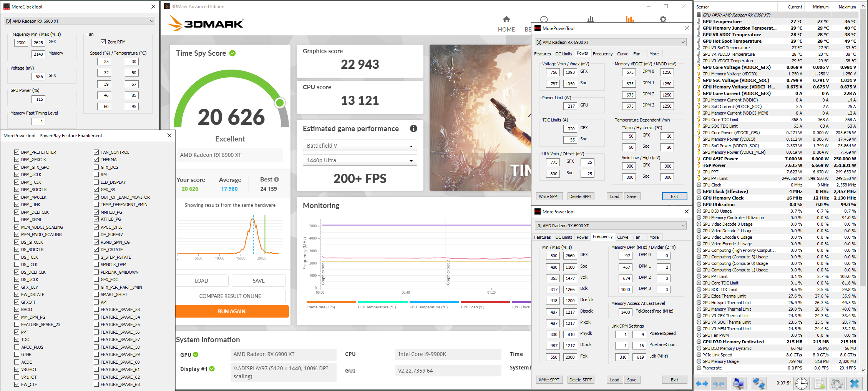
Task: Close the sensor panel with the blue X icon
Action: point(855,383)
